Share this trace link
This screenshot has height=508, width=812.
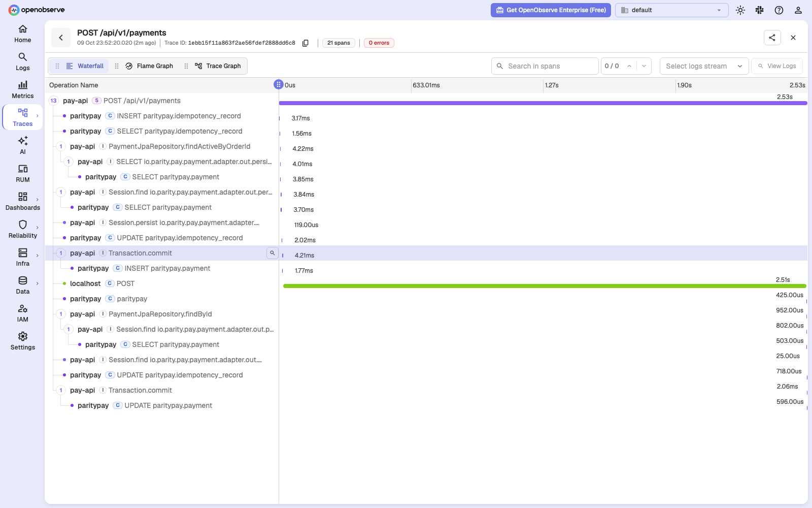772,38
